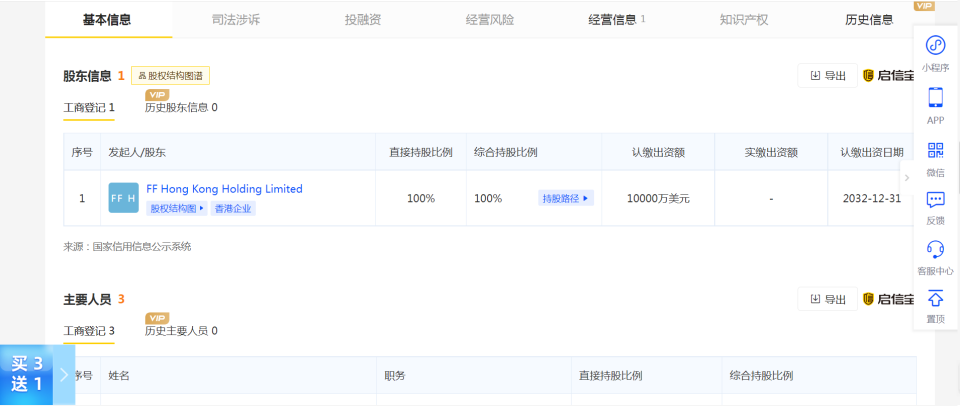The height and width of the screenshot is (406, 960).
Task: Click the FF H company logo thumbnail
Action: pos(124,198)
